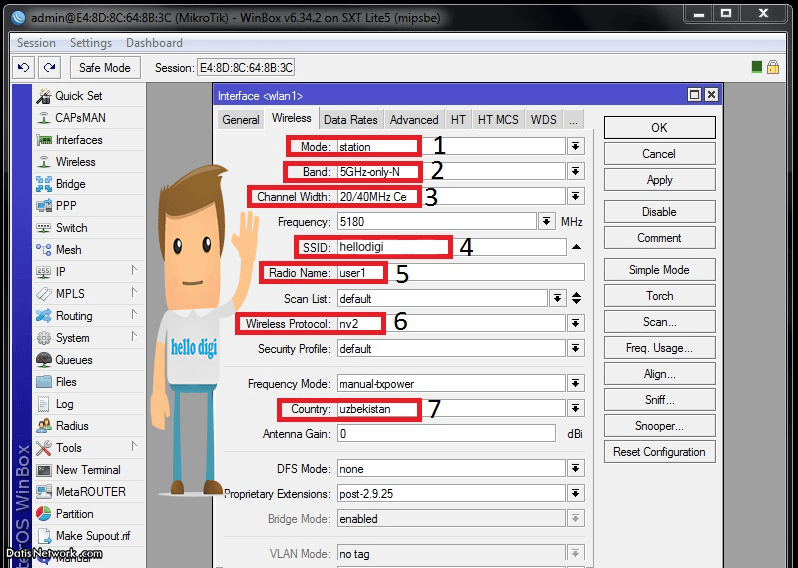Screen dimensions: 798x568
Task: Click the padlock icon in toolbar
Action: click(x=773, y=67)
